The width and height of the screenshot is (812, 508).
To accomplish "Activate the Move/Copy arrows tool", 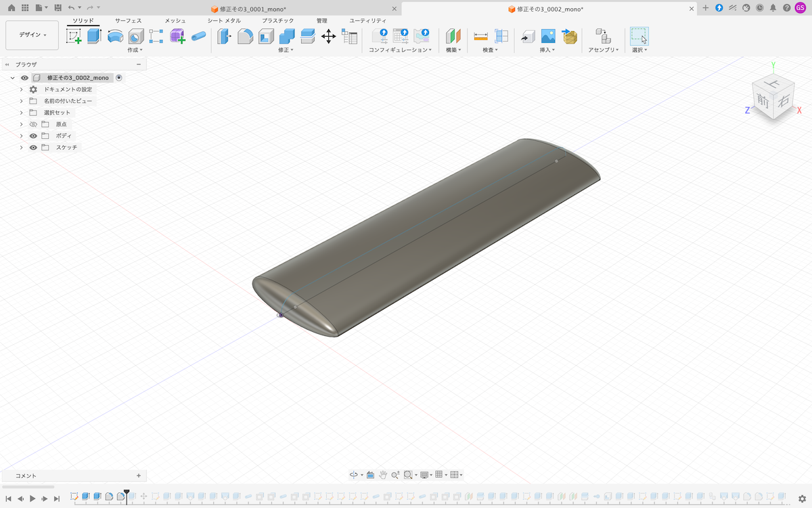I will (328, 37).
